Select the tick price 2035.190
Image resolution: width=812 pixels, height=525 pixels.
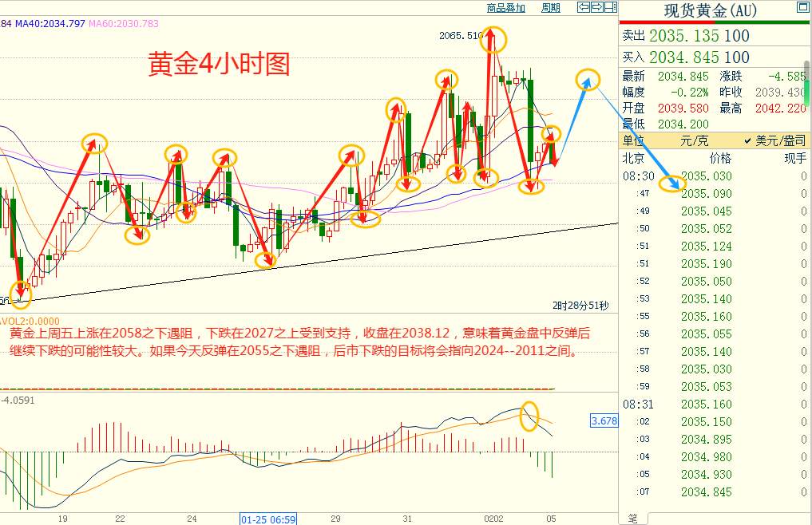tap(707, 264)
